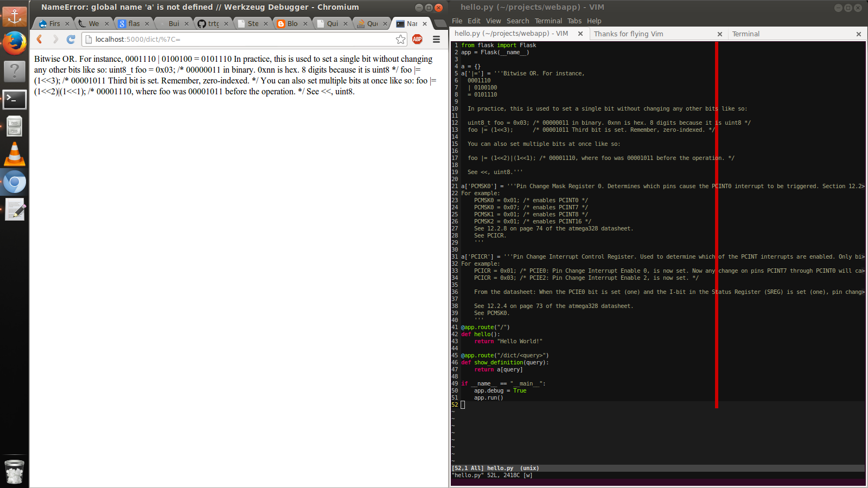Viewport: 868px width, 488px height.
Task: Open the Tabs menu in Vim
Action: pyautogui.click(x=575, y=21)
